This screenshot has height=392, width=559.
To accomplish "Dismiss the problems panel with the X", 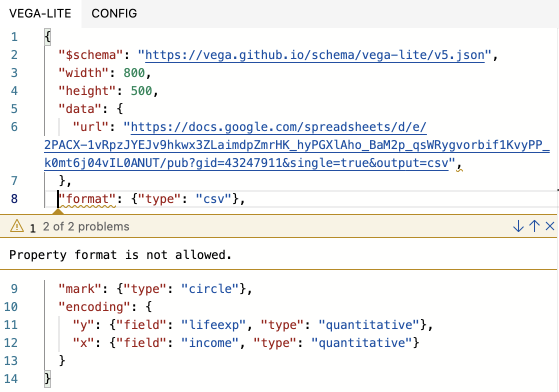I will pos(549,226).
